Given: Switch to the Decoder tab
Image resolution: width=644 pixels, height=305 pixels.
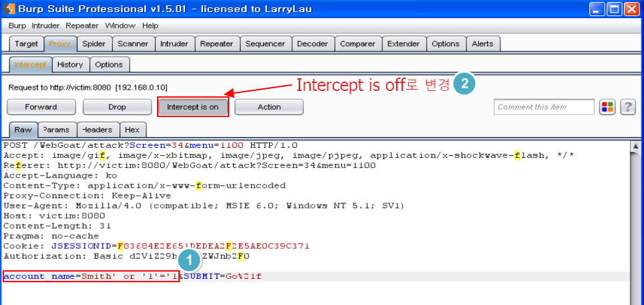Looking at the screenshot, I should click(x=313, y=43).
